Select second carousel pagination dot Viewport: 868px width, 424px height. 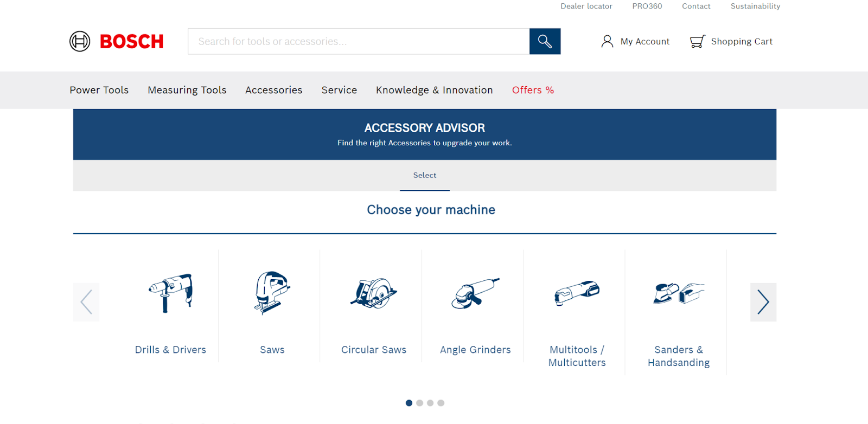pyautogui.click(x=419, y=403)
